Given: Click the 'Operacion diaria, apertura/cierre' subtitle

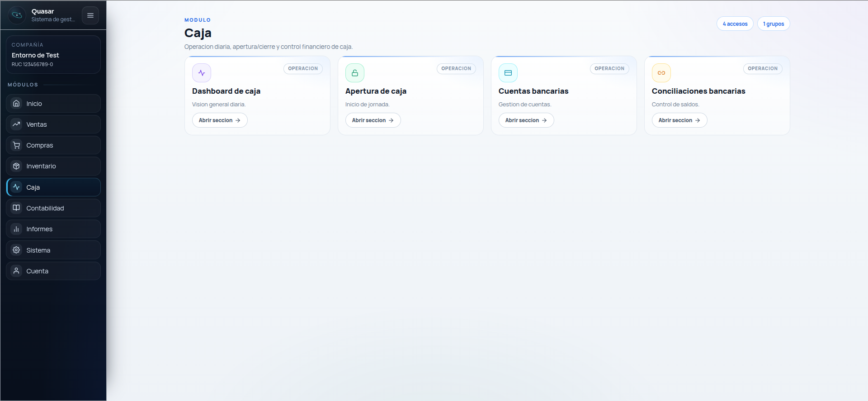Looking at the screenshot, I should (269, 47).
